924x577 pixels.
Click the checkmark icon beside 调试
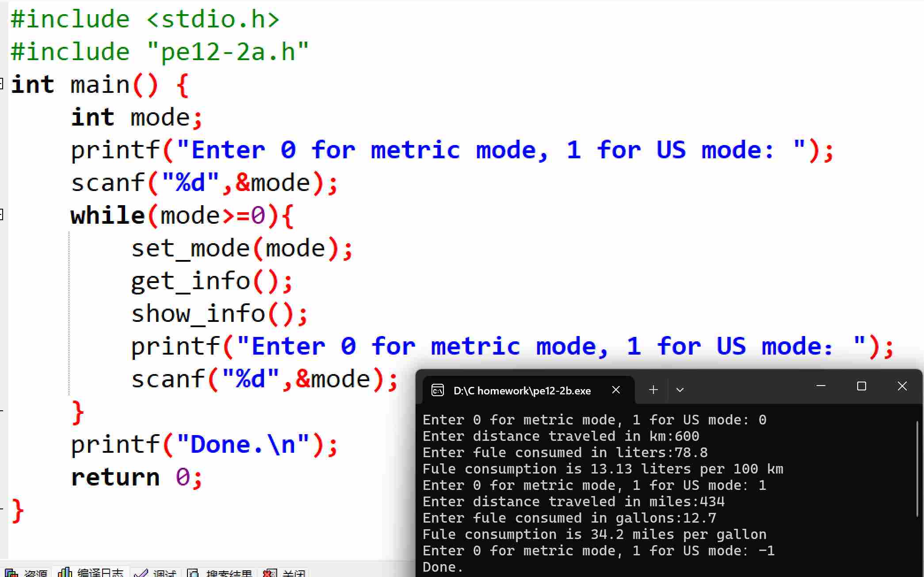(141, 573)
